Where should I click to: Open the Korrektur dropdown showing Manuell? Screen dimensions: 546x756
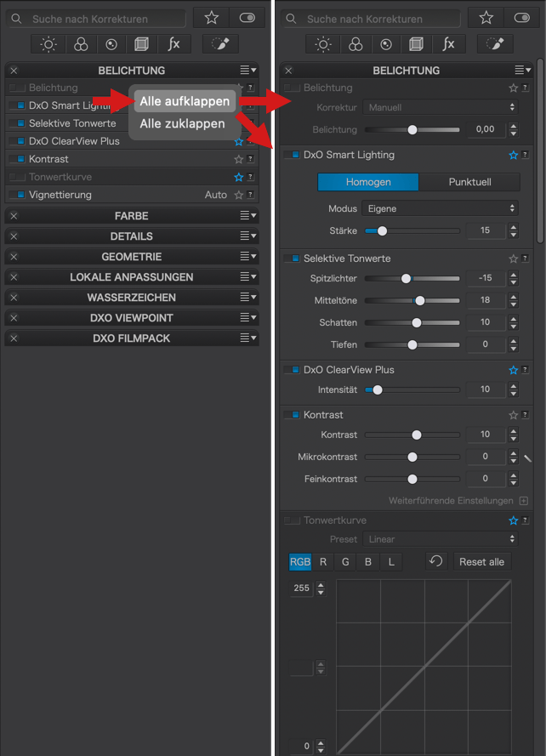pyautogui.click(x=441, y=107)
